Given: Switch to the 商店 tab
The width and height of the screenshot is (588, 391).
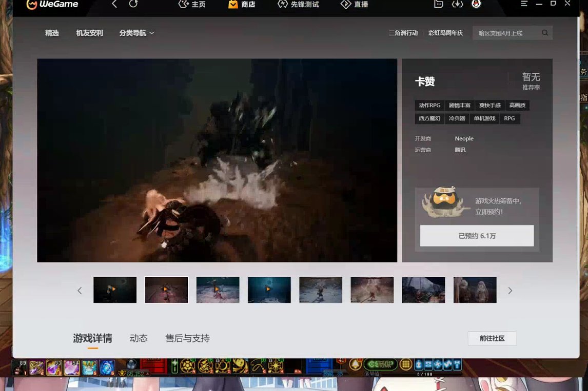Looking at the screenshot, I should click(x=242, y=5).
